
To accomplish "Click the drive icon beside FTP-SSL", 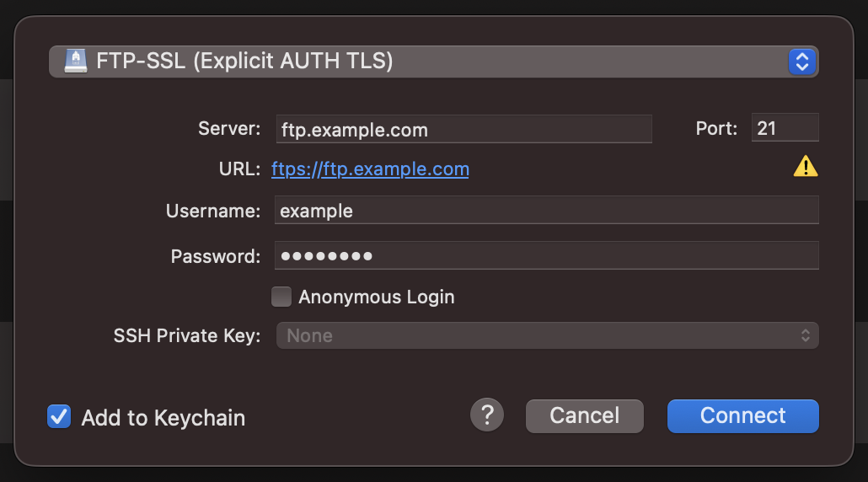I will point(76,62).
